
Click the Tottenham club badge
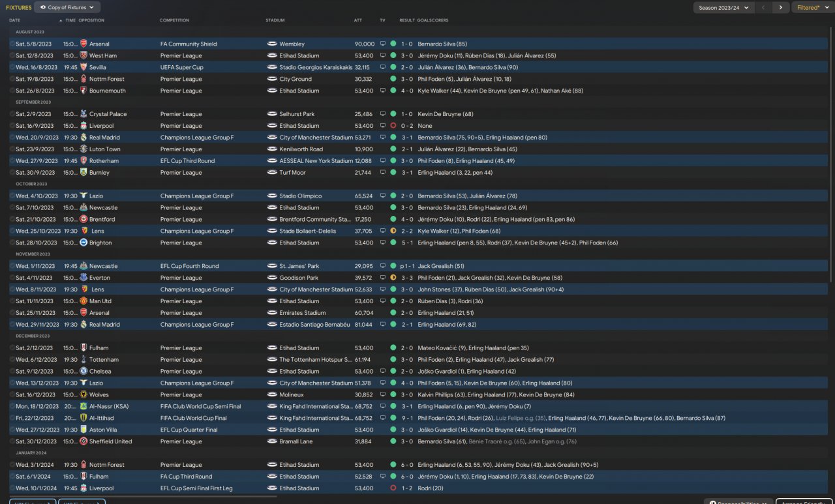pyautogui.click(x=83, y=360)
